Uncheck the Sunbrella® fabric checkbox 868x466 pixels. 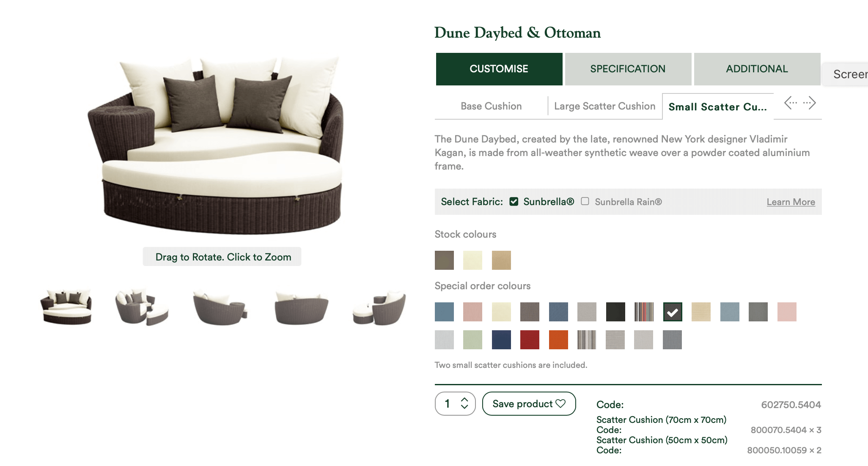pos(514,202)
